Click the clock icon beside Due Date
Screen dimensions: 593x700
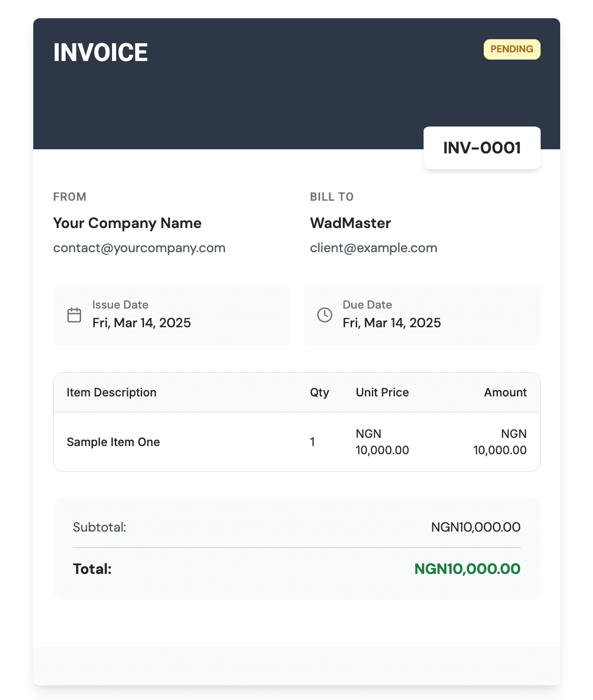click(325, 315)
